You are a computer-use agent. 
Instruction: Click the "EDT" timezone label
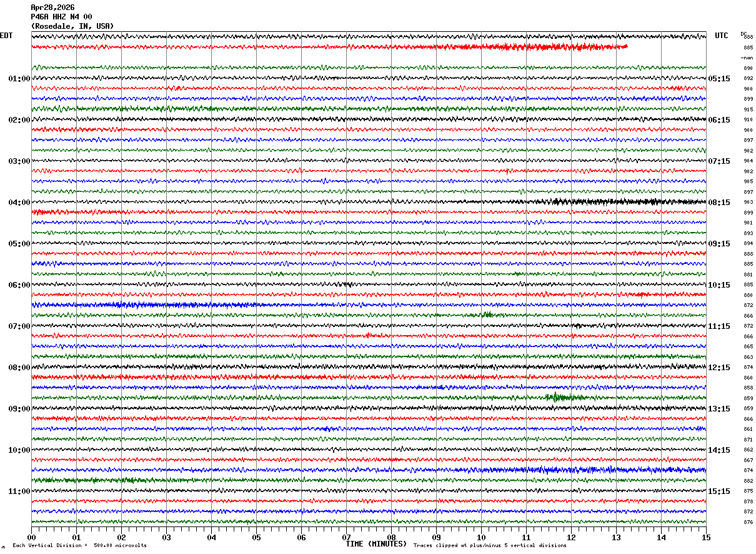pyautogui.click(x=6, y=36)
